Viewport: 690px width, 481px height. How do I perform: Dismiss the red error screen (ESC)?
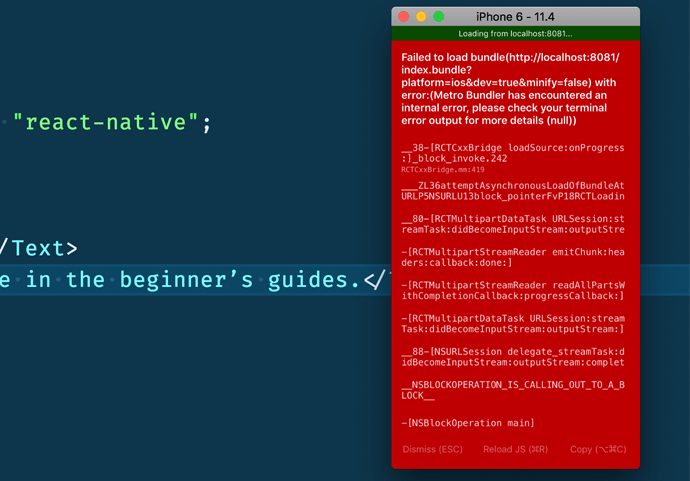432,449
